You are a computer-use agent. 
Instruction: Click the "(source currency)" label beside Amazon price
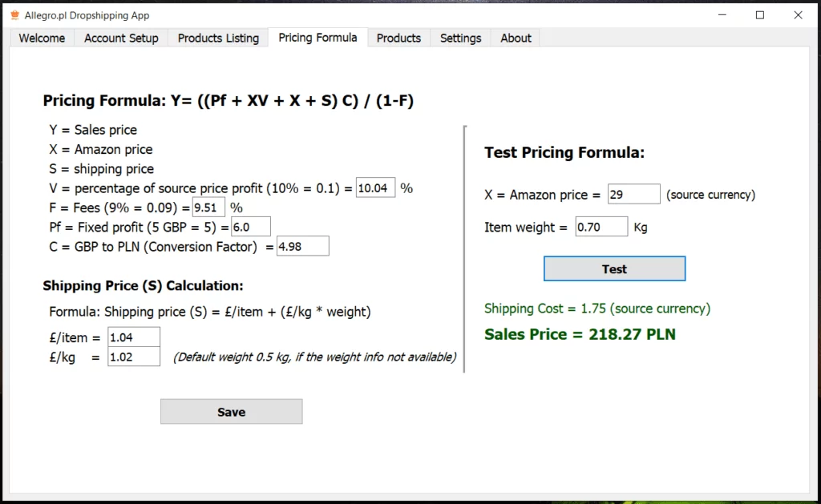click(x=710, y=195)
